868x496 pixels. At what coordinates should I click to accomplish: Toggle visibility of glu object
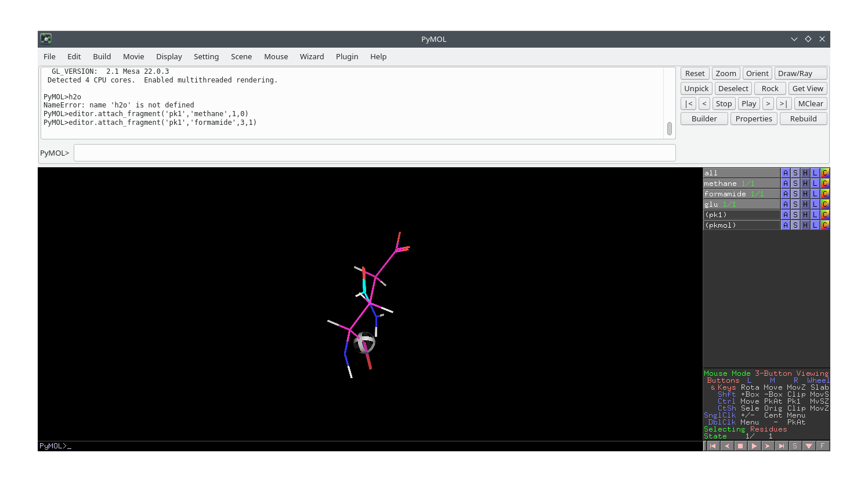[x=742, y=204]
